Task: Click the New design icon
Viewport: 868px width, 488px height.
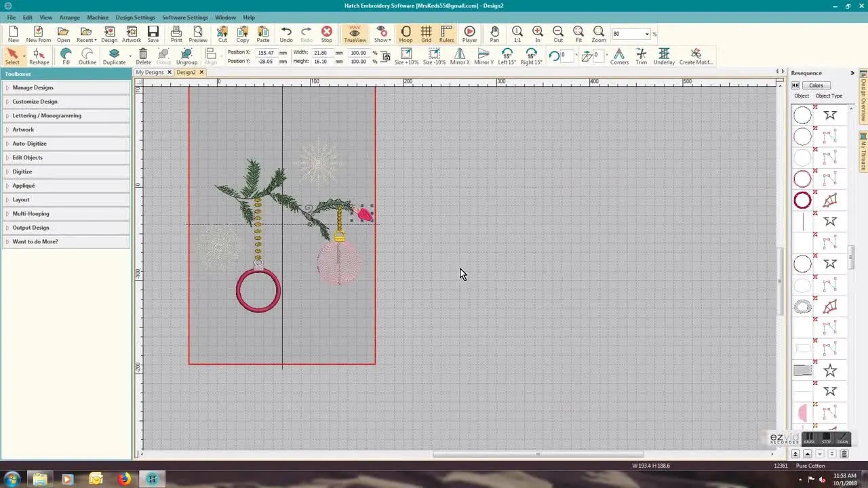Action: 14,35
